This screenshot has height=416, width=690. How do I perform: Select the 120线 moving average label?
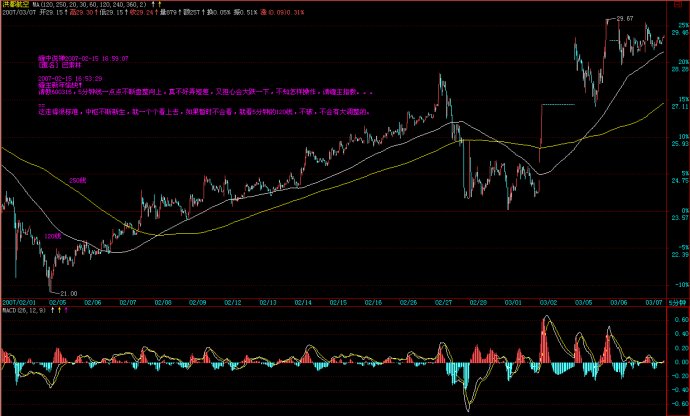(x=50, y=235)
